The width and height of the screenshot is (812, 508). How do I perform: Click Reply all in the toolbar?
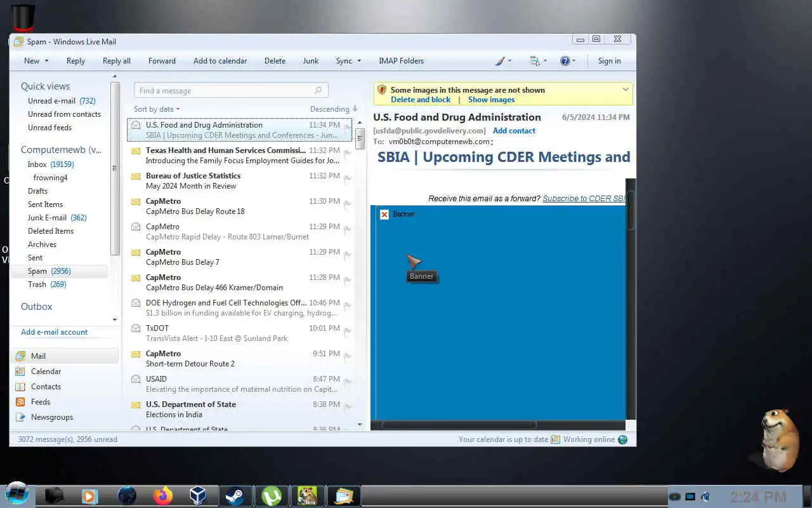point(117,61)
